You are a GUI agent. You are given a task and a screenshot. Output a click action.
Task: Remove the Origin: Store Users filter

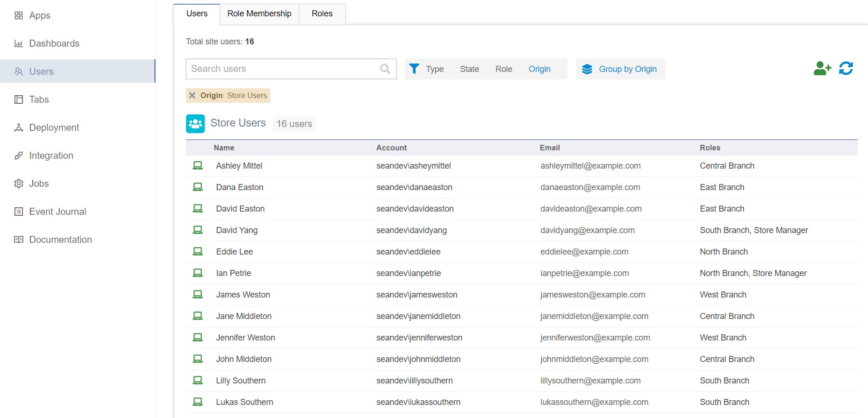click(x=192, y=96)
